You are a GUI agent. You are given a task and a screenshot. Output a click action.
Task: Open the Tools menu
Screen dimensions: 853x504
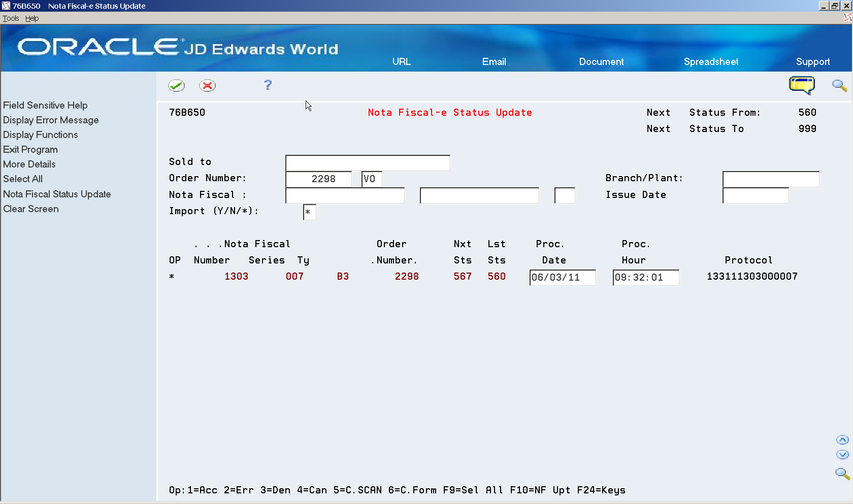pyautogui.click(x=11, y=18)
